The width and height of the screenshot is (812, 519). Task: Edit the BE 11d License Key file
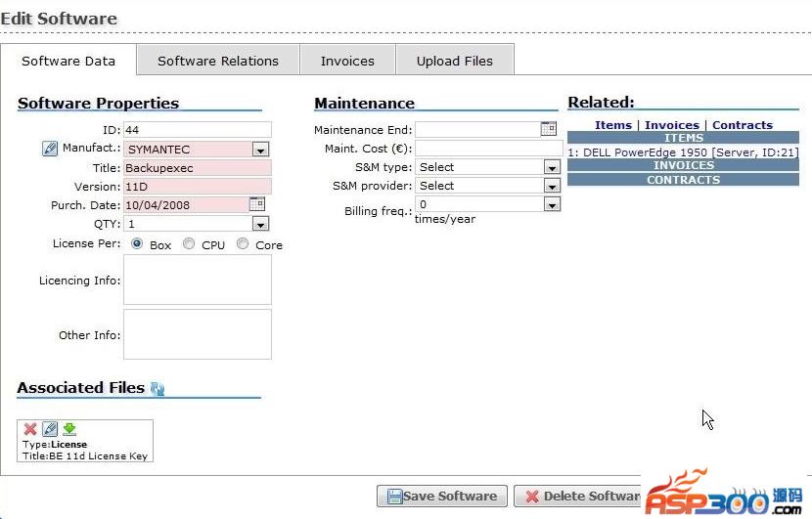coord(50,429)
